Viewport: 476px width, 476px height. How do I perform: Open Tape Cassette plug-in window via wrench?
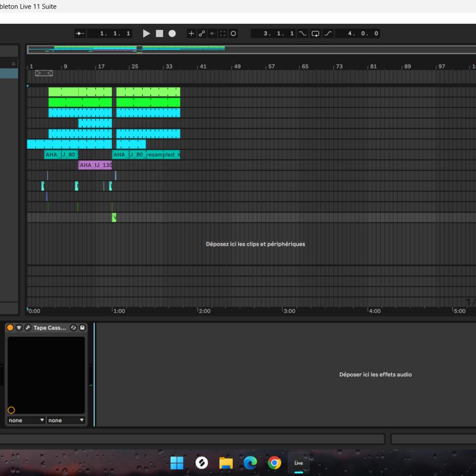[x=28, y=327]
